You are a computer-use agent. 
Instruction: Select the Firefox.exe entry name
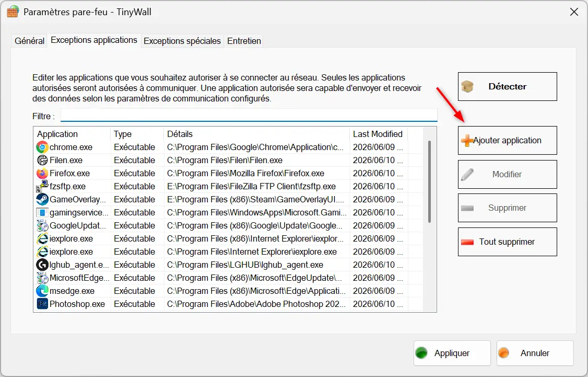pyautogui.click(x=70, y=174)
